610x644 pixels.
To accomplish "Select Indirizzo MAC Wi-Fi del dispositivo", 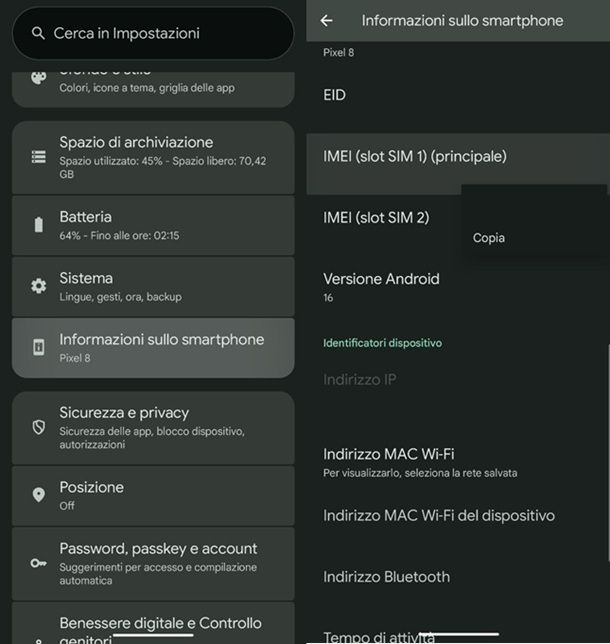I will (438, 516).
